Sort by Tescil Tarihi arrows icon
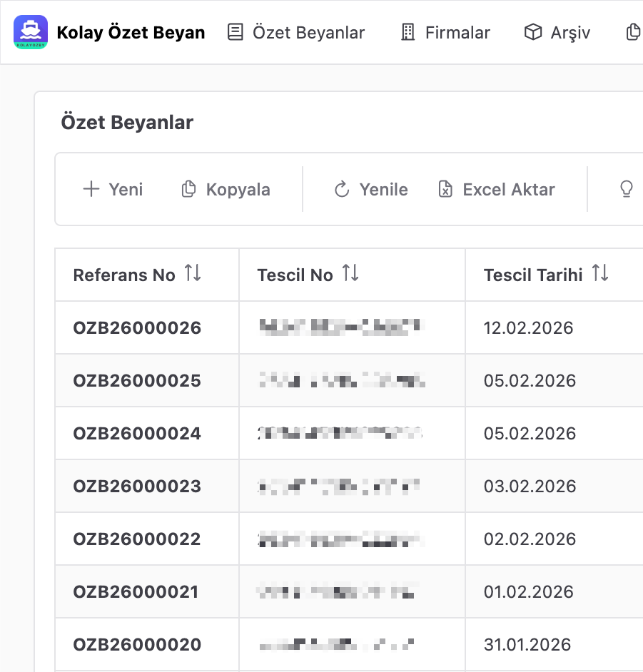The height and width of the screenshot is (672, 643). pos(600,274)
